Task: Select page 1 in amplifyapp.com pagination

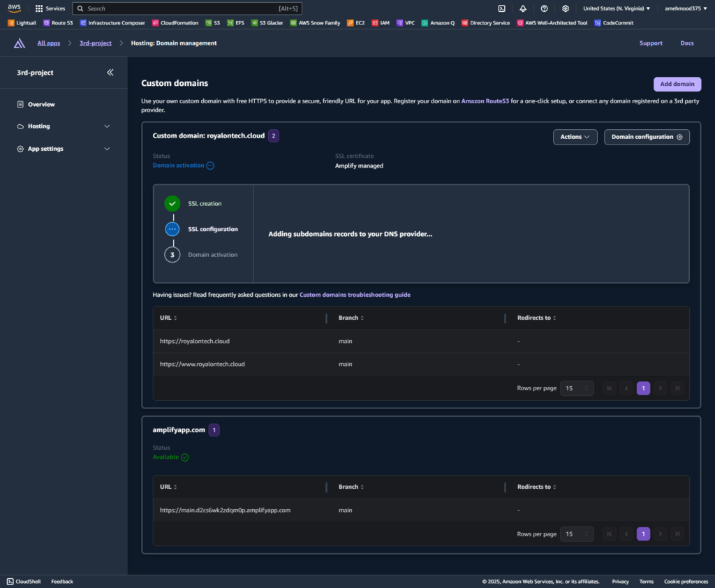Action: [643, 534]
